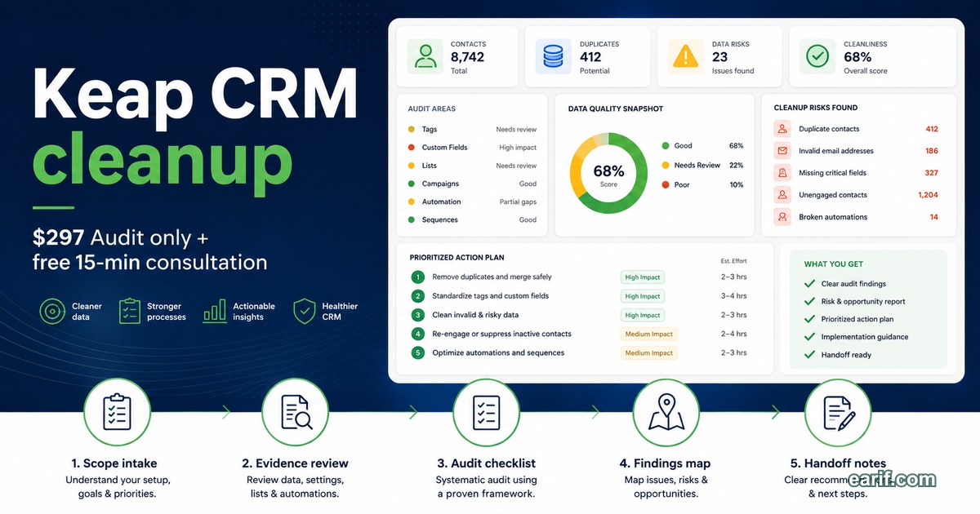Click the 1,204 unengaged contacts count

928,195
